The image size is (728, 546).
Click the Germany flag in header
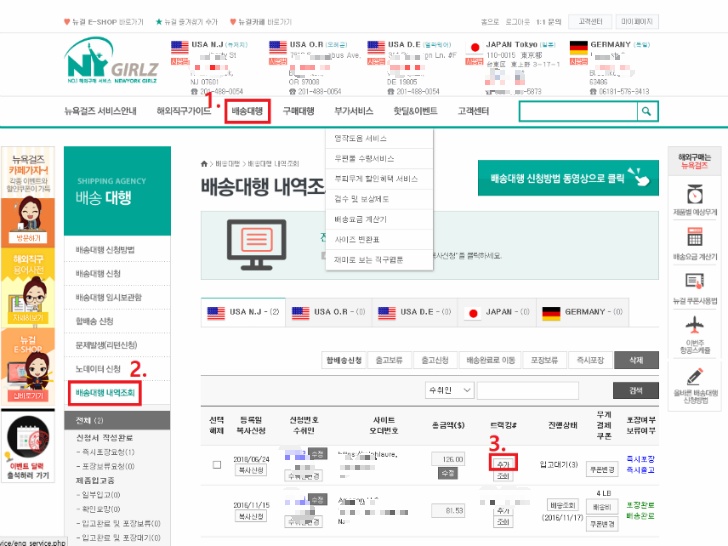(578, 47)
